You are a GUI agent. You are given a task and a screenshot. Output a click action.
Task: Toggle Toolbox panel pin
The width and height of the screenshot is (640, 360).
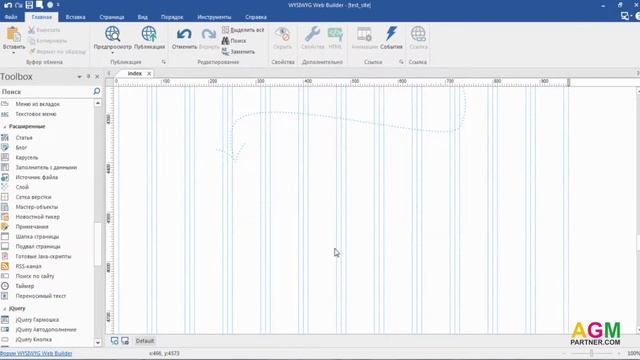88,77
